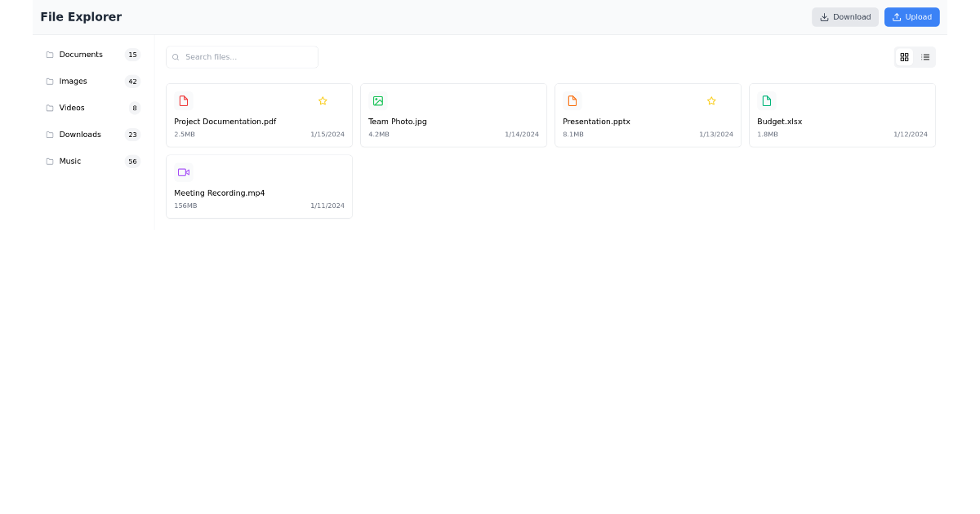Open the Budget.xlsx file card
The width and height of the screenshot is (980, 514).
[x=842, y=115]
